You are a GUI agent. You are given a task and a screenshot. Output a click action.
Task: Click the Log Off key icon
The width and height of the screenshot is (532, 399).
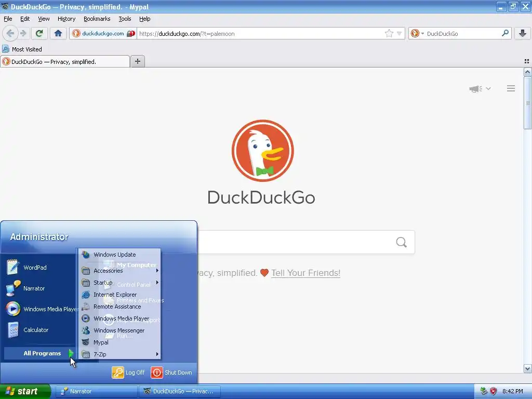(x=118, y=373)
